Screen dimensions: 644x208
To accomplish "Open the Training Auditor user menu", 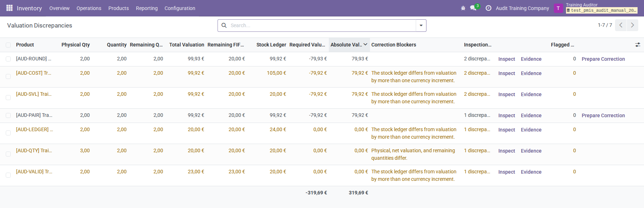I will [x=602, y=8].
